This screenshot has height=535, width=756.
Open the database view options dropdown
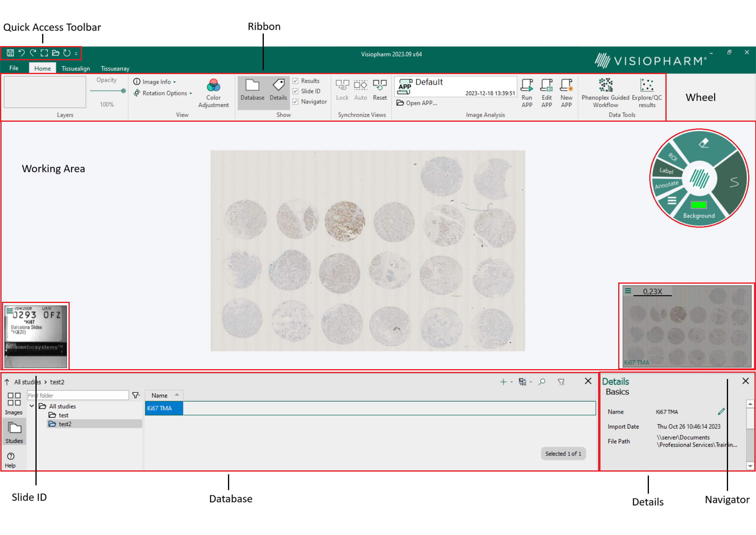tap(525, 381)
